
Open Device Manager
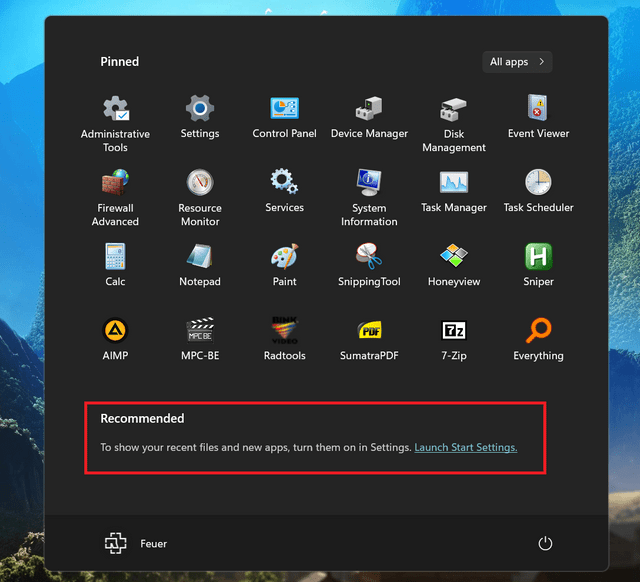pyautogui.click(x=369, y=118)
